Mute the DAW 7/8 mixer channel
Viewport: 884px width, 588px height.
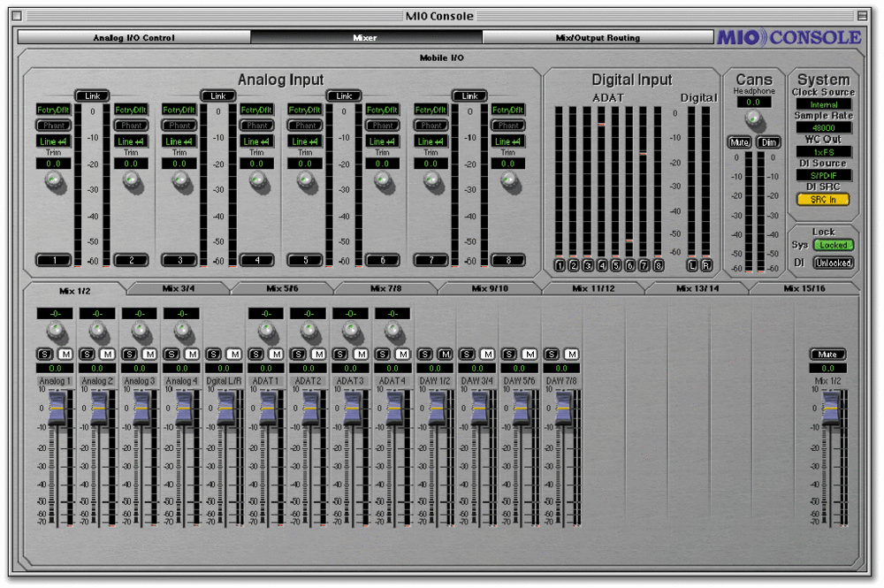(572, 354)
